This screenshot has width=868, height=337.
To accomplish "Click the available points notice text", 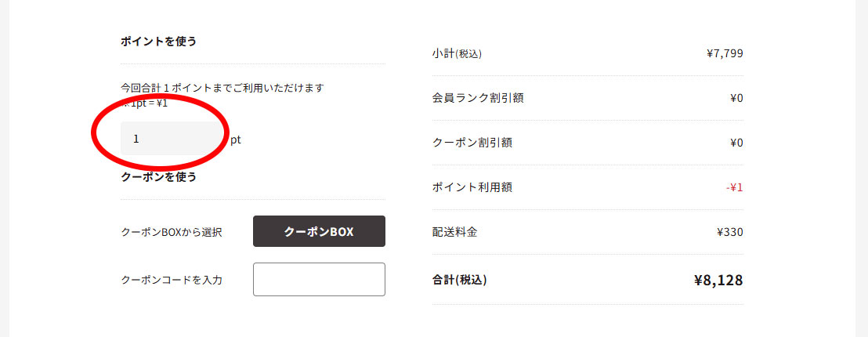I will click(222, 88).
